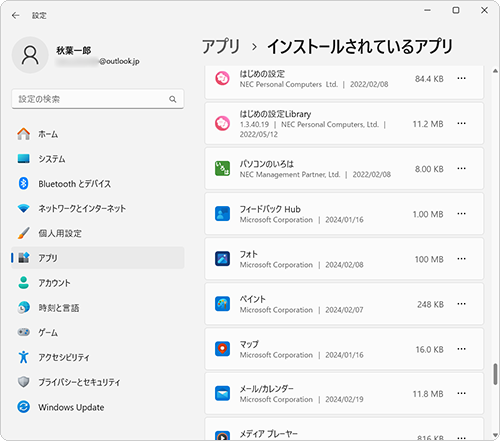Click the パソコンのいろは green icon
The image size is (500, 441).
(222, 168)
